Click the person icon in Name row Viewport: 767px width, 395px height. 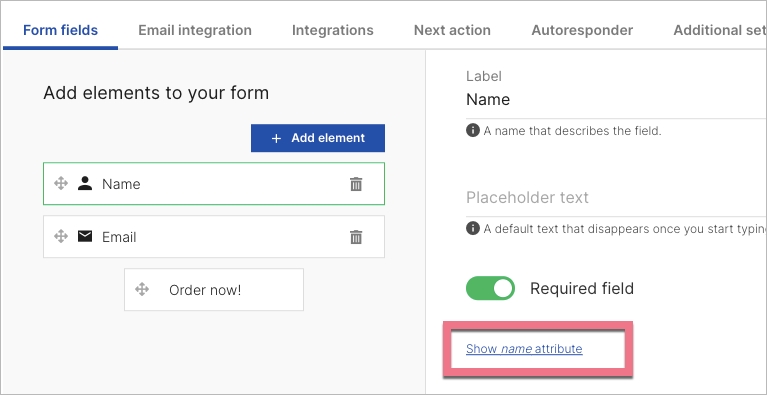coord(85,184)
